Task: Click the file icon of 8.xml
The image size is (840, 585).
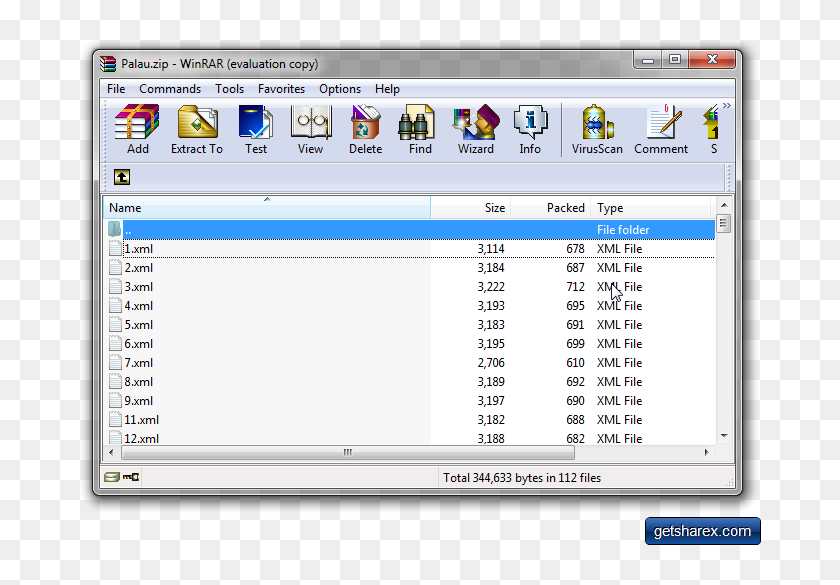Action: point(115,381)
